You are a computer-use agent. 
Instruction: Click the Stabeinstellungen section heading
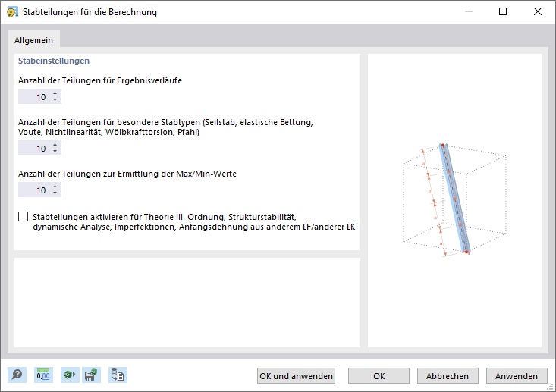pos(54,61)
